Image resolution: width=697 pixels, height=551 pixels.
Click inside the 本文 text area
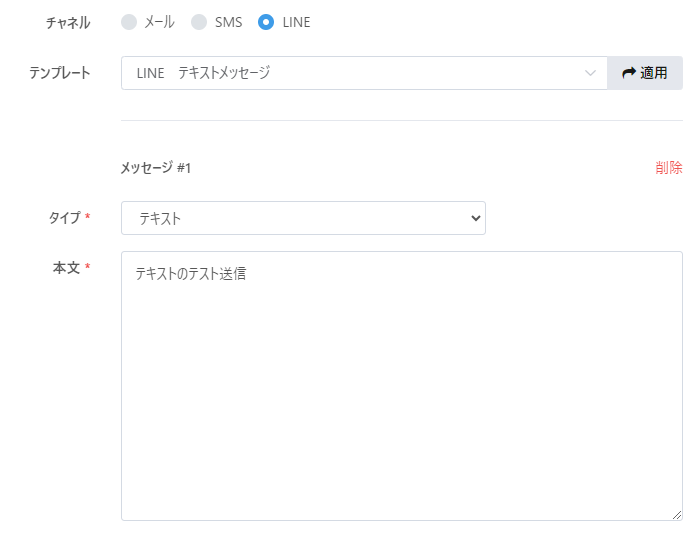400,390
